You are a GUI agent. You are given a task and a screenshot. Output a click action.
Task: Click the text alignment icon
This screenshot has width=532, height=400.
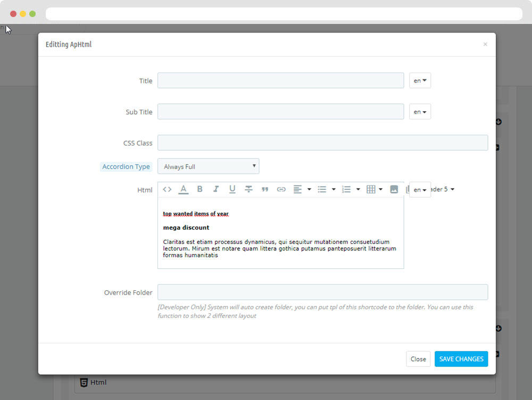297,189
